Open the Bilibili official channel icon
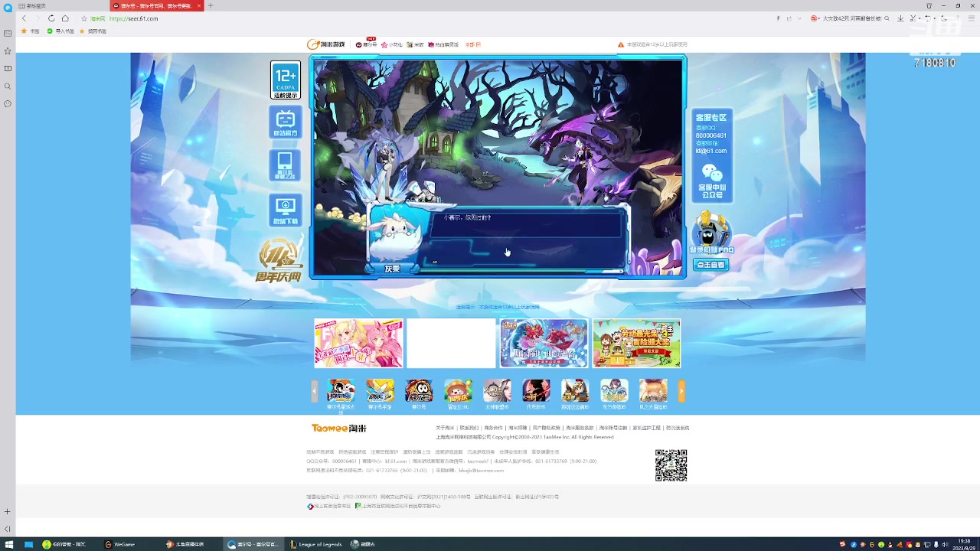The height and width of the screenshot is (551, 980). pyautogui.click(x=286, y=122)
